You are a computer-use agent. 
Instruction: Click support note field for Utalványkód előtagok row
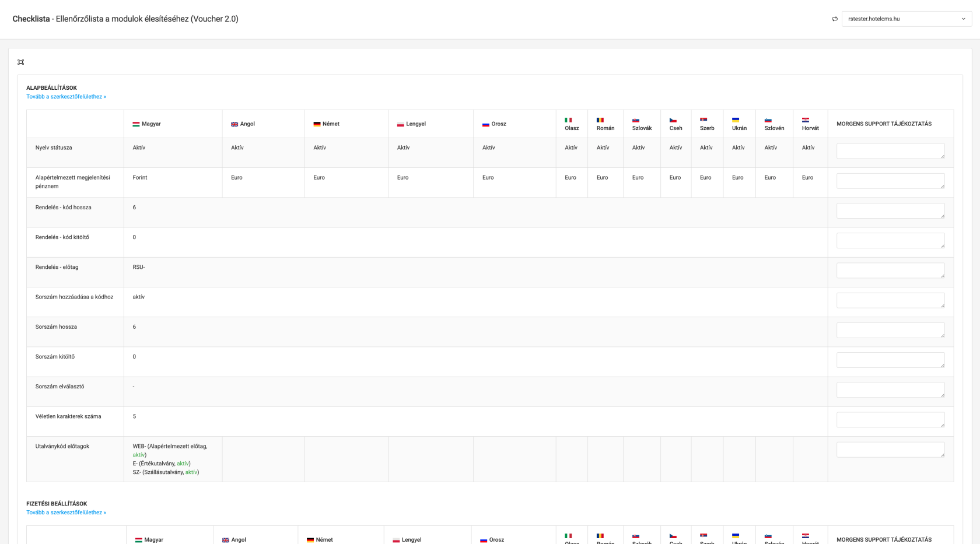(x=890, y=450)
